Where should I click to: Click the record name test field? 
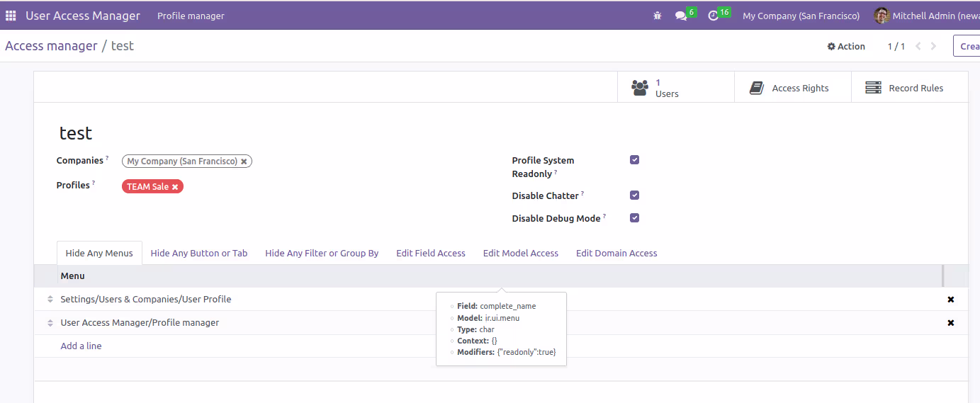click(76, 133)
